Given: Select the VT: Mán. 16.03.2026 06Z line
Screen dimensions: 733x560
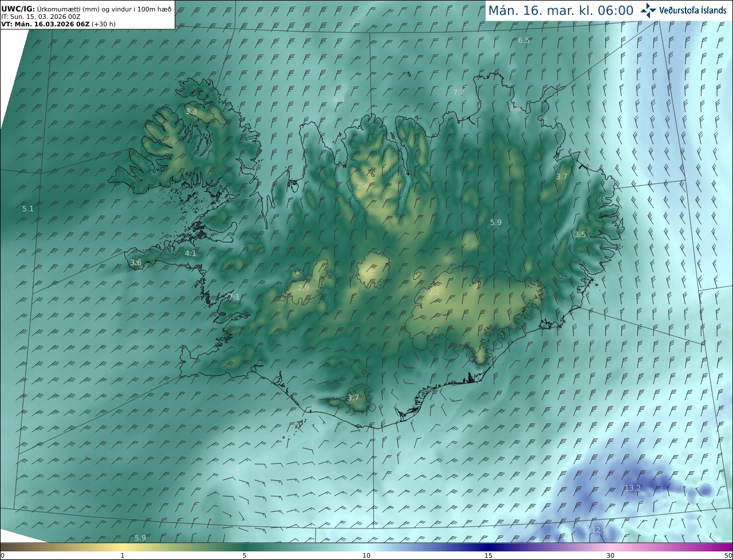Looking at the screenshot, I should pyautogui.click(x=58, y=24).
